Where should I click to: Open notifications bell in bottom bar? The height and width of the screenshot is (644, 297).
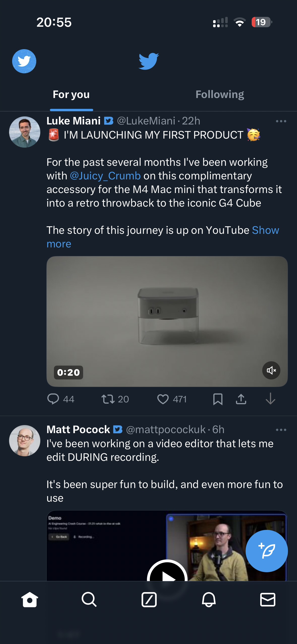point(209,599)
